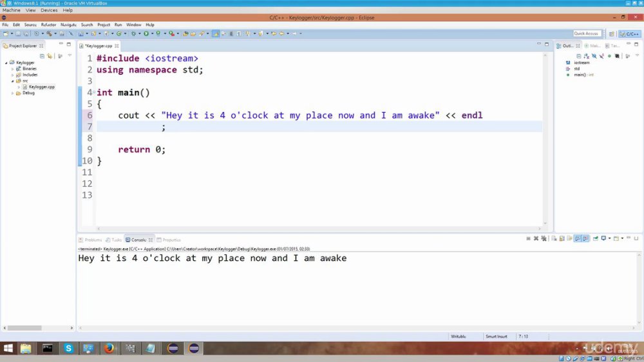The height and width of the screenshot is (362, 644).
Task: Toggle Hide Non-Public Members green dot in Outline
Action: point(609,56)
